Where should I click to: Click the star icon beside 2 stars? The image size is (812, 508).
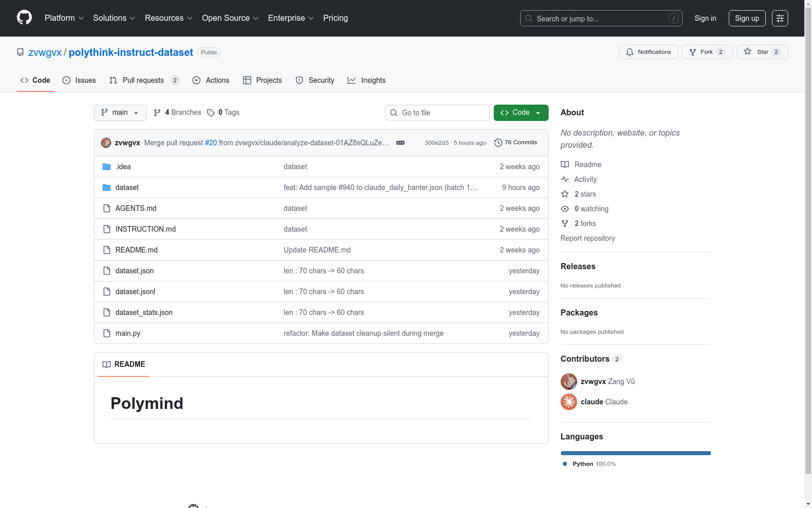pos(565,194)
